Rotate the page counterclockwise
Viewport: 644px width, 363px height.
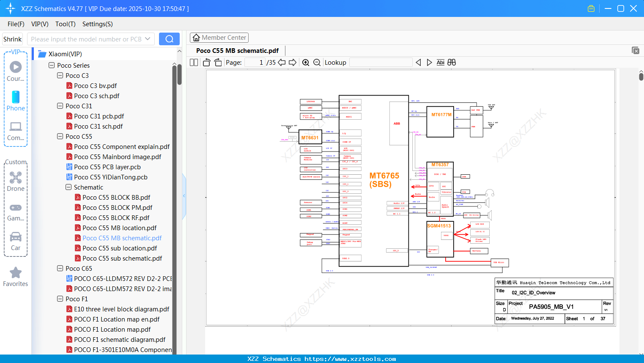click(x=206, y=62)
